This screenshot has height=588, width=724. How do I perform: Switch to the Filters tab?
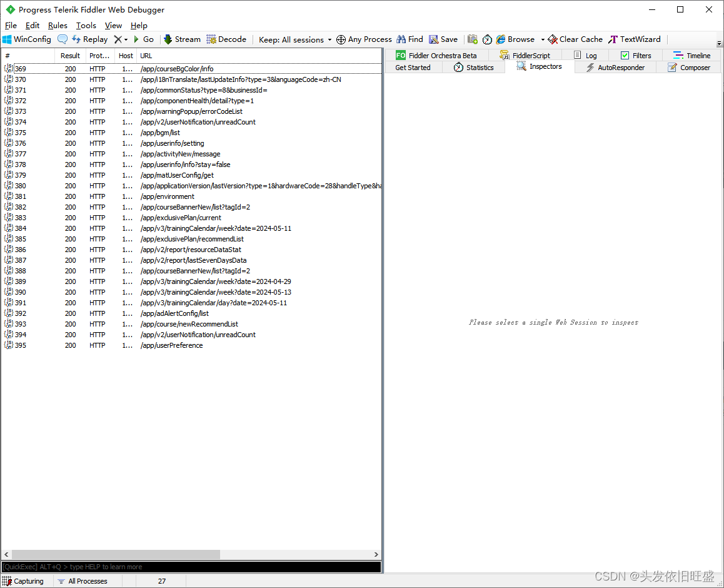click(x=635, y=56)
